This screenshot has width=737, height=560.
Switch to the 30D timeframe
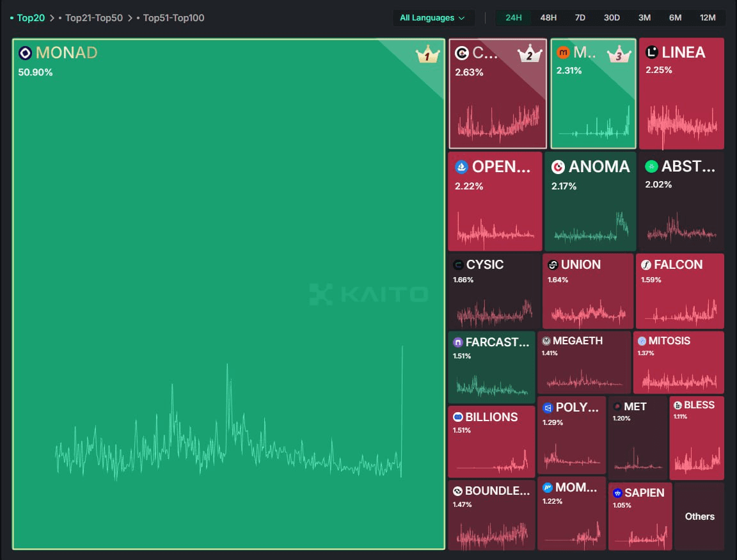click(x=612, y=18)
